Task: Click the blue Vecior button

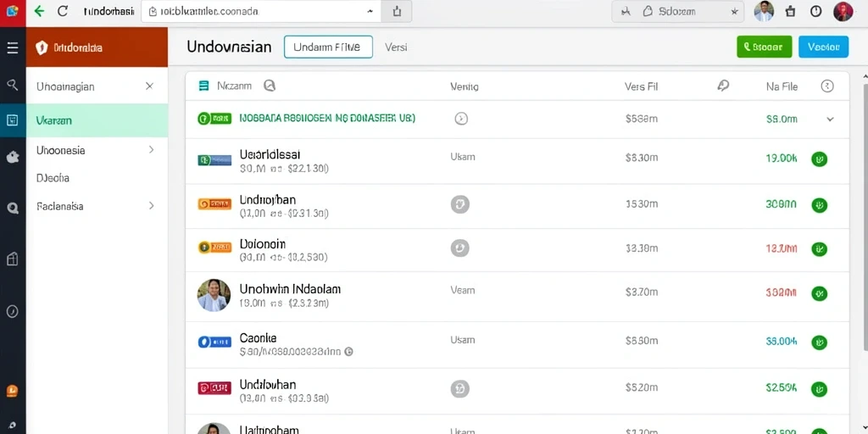Action: (x=823, y=47)
